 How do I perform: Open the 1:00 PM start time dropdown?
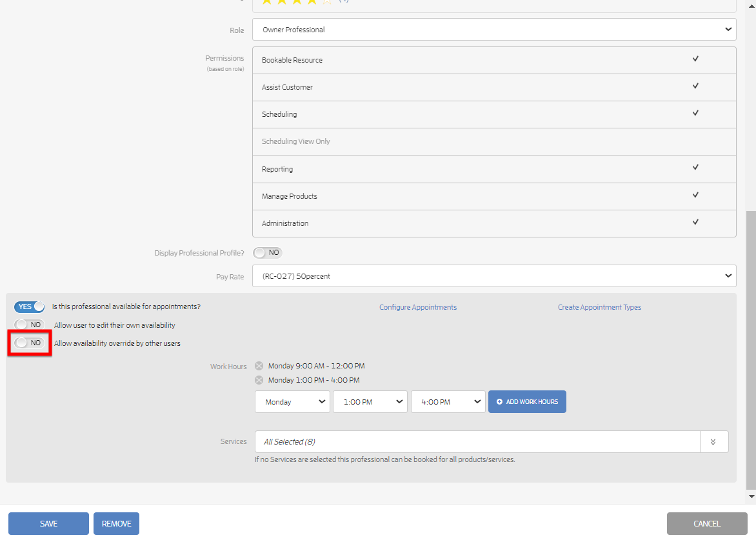click(370, 402)
